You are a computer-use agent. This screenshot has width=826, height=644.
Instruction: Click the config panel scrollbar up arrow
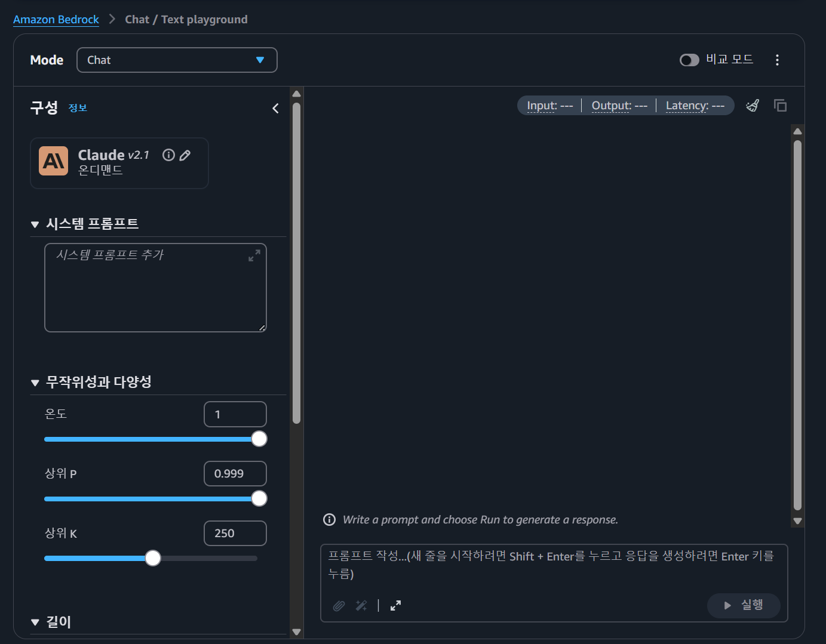point(296,94)
